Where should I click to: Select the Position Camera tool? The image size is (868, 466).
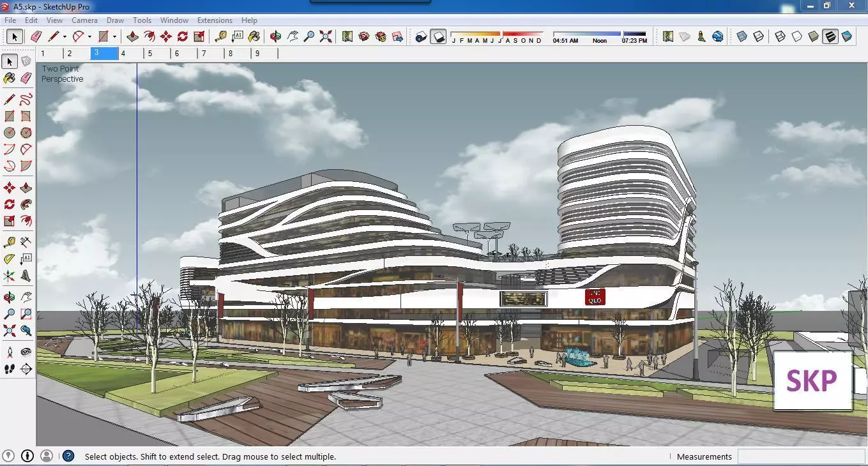(10, 352)
